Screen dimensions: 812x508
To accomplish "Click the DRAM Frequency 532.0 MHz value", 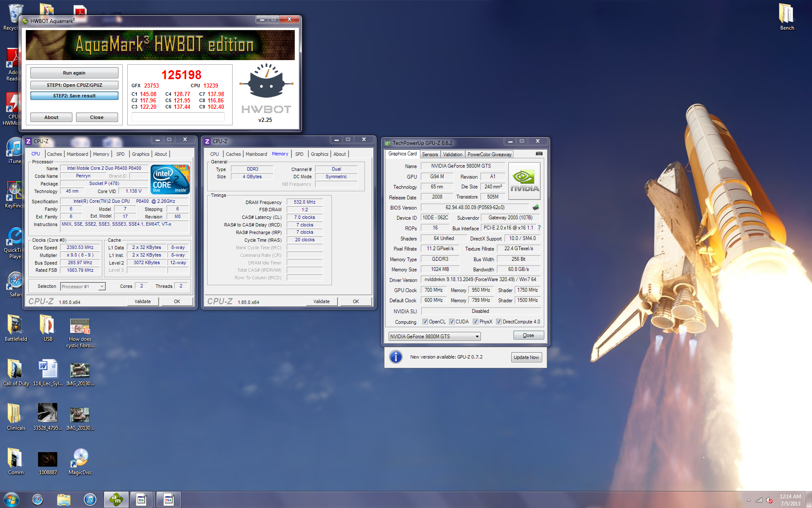I will [x=304, y=202].
